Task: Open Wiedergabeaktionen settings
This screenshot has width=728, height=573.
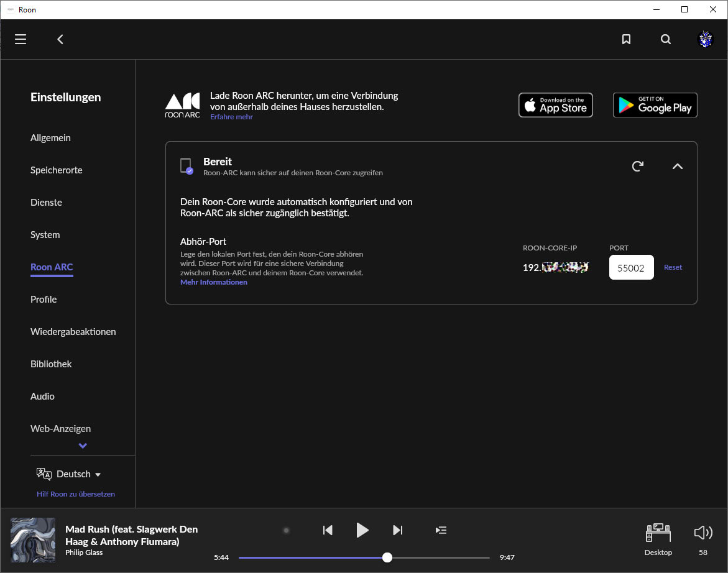Action: [73, 332]
